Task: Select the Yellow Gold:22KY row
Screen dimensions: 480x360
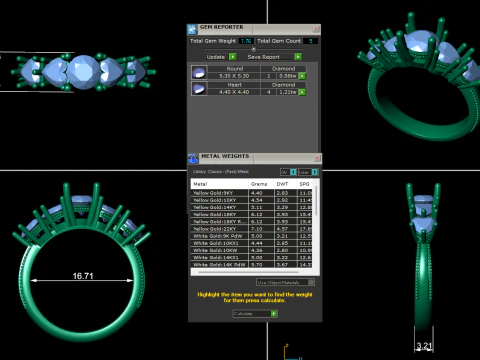Action: (252, 229)
